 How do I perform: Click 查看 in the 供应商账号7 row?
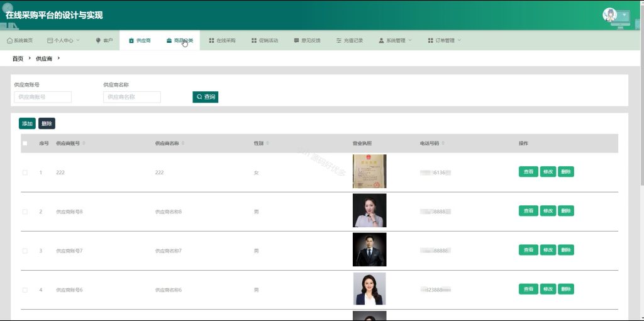click(x=528, y=250)
